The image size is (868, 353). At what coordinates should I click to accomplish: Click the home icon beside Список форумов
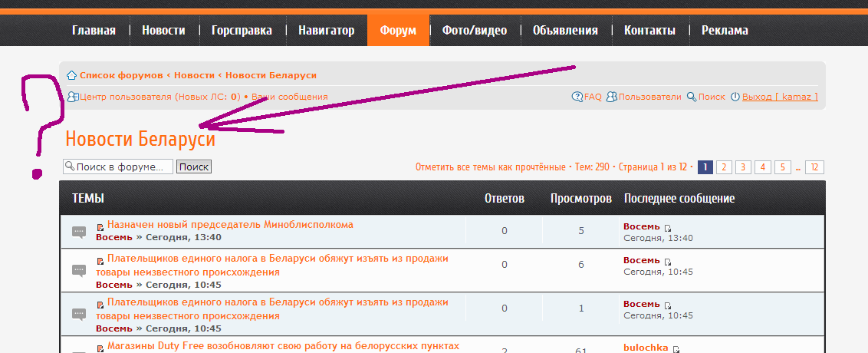click(x=71, y=75)
